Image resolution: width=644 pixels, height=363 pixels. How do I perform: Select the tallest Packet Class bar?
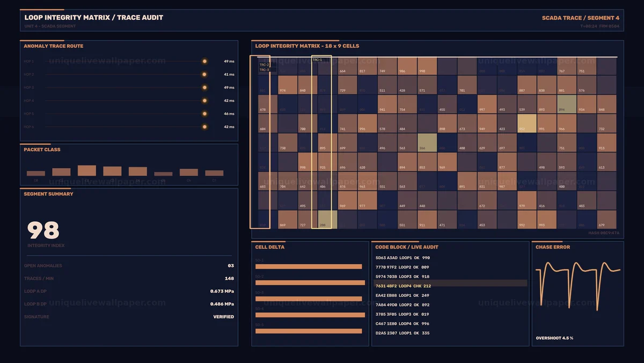[x=87, y=171]
